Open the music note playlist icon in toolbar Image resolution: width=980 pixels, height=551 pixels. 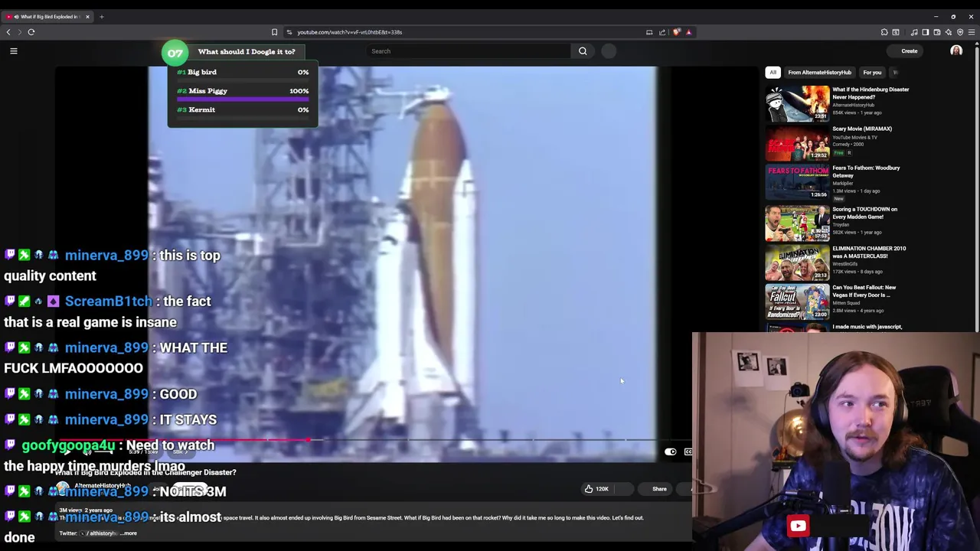[x=914, y=32]
